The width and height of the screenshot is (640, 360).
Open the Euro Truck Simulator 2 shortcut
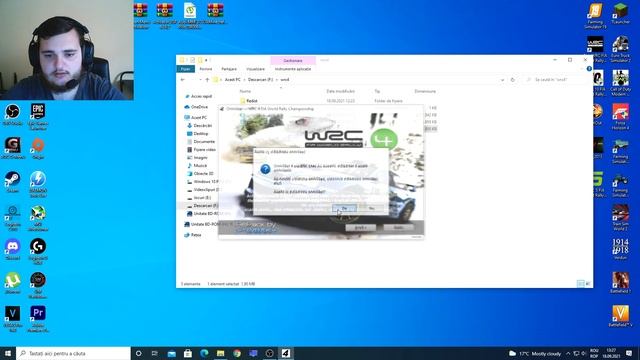(620, 49)
